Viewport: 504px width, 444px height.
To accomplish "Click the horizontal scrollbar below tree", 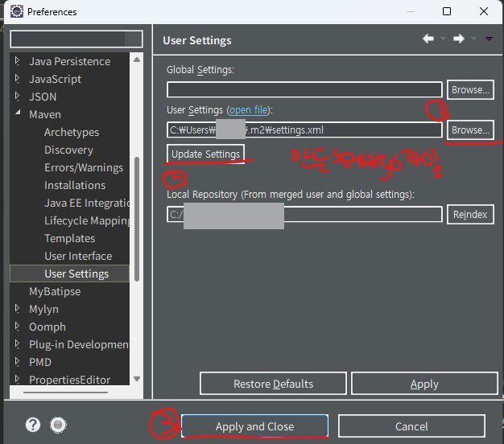I will click(x=65, y=392).
